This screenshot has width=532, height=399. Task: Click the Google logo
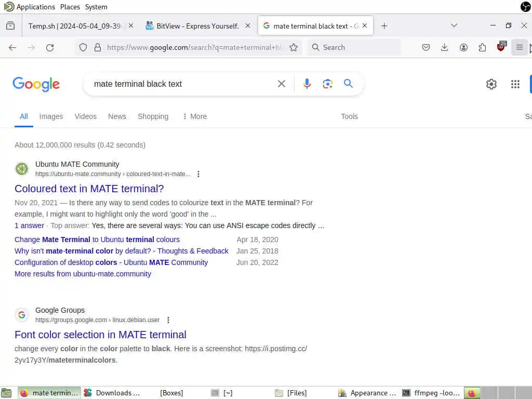[36, 84]
